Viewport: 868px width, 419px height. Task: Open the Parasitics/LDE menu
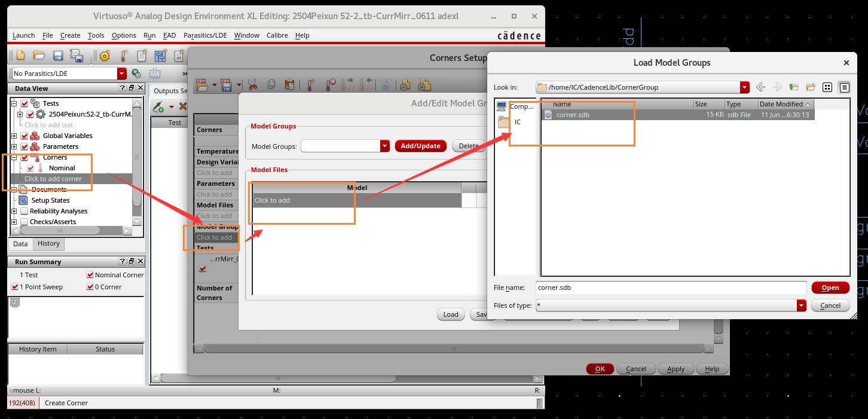pyautogui.click(x=206, y=35)
